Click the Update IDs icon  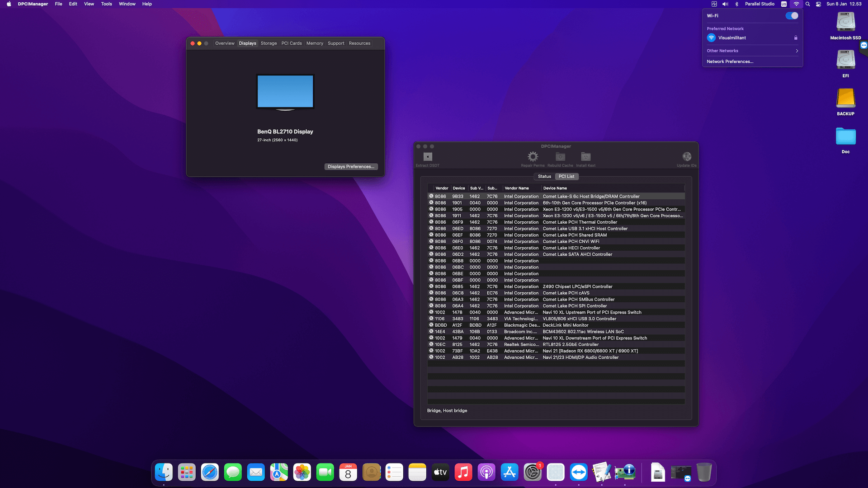pos(686,157)
